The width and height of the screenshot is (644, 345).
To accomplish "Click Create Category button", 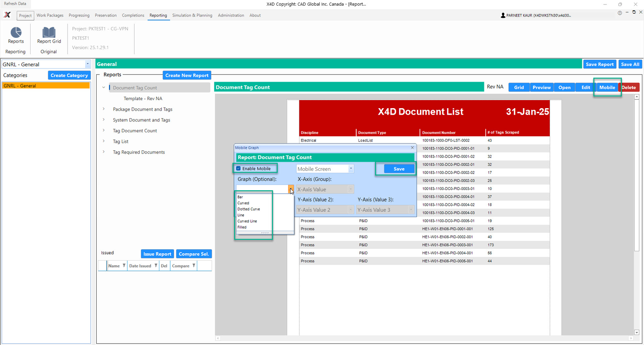I will point(69,75).
